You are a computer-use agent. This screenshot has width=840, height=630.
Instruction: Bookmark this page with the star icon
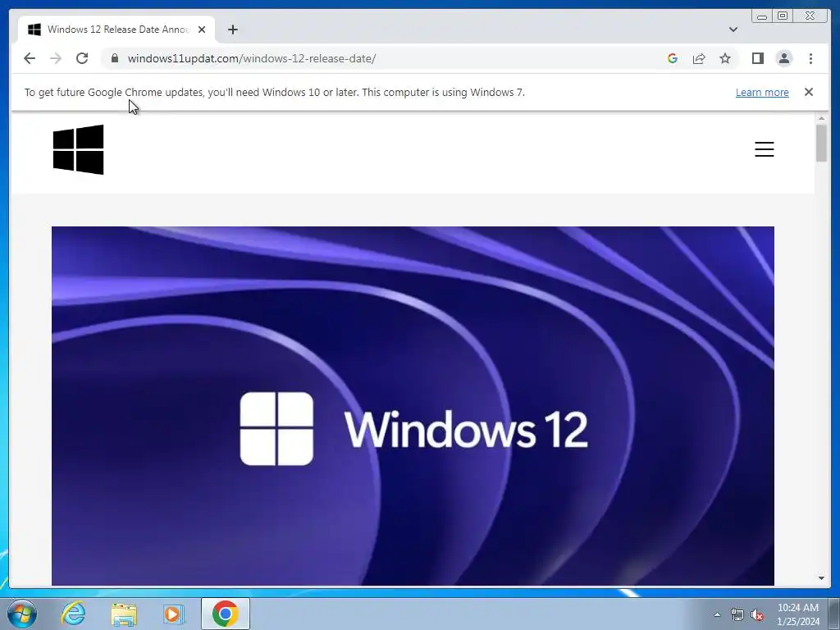point(725,58)
